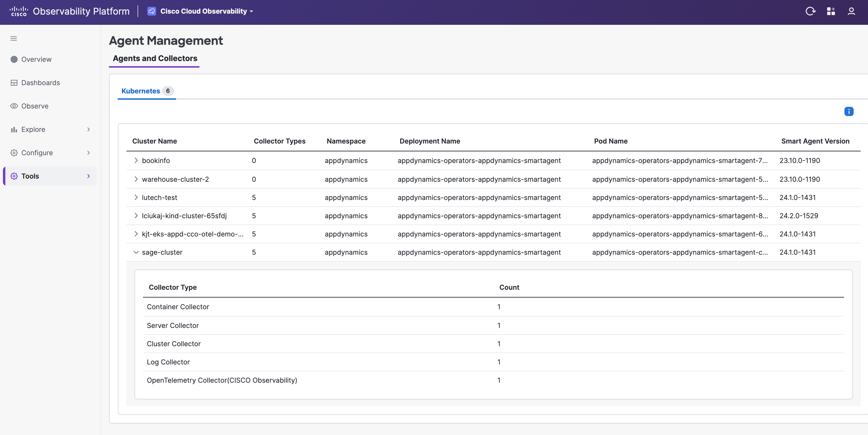
Task: Click the blue info icon
Action: point(849,111)
